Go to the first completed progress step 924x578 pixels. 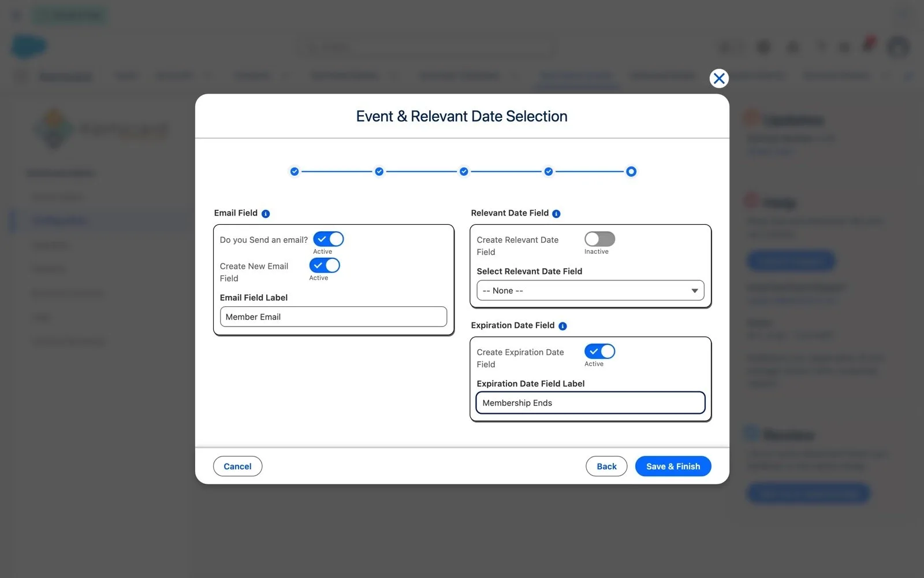point(295,172)
